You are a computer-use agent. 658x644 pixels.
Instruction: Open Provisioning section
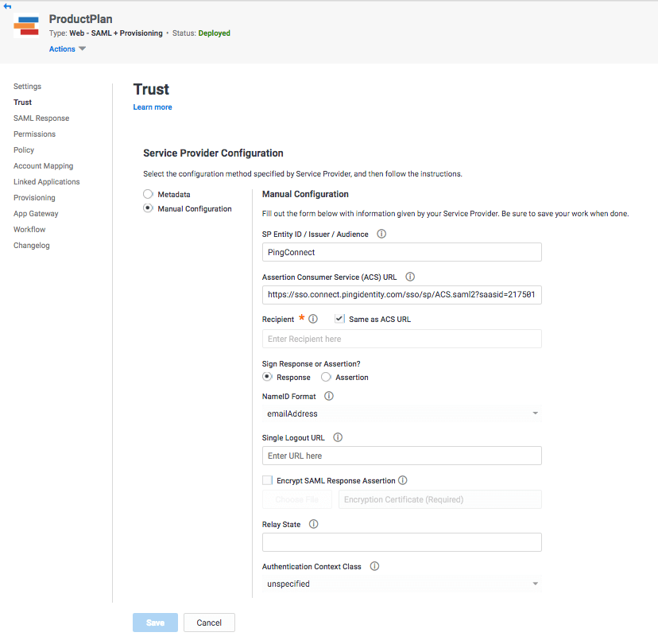click(34, 198)
